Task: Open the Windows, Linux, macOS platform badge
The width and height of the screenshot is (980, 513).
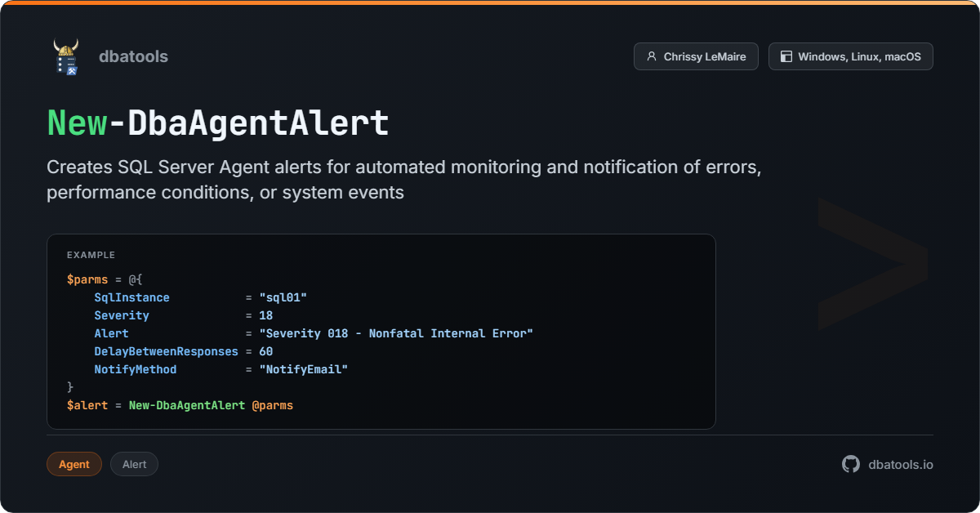Action: pos(851,56)
